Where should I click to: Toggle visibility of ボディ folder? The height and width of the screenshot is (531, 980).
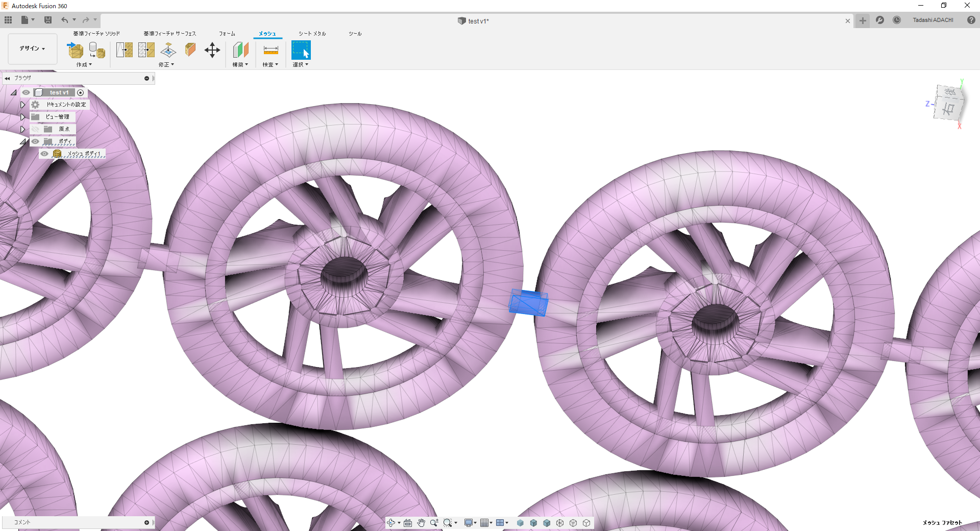click(x=35, y=141)
